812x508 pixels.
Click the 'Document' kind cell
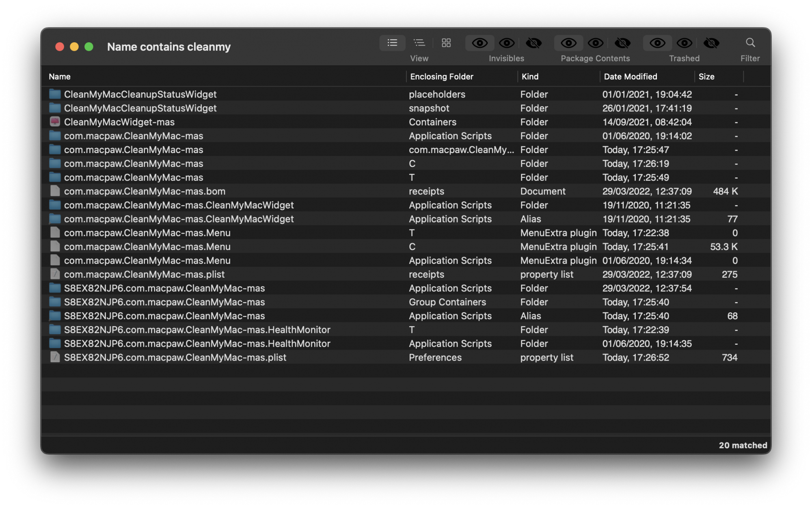point(543,191)
